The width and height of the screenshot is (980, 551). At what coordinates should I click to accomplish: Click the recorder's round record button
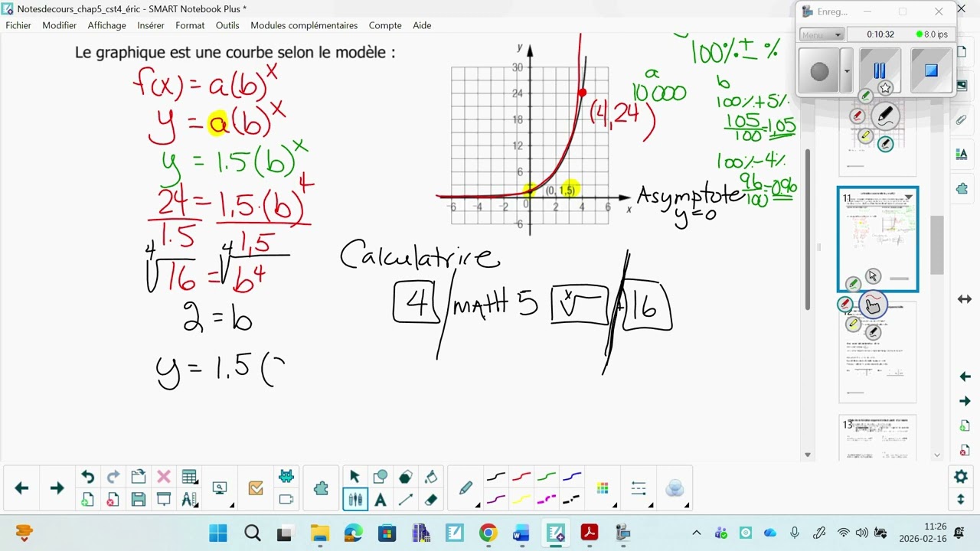pyautogui.click(x=819, y=71)
